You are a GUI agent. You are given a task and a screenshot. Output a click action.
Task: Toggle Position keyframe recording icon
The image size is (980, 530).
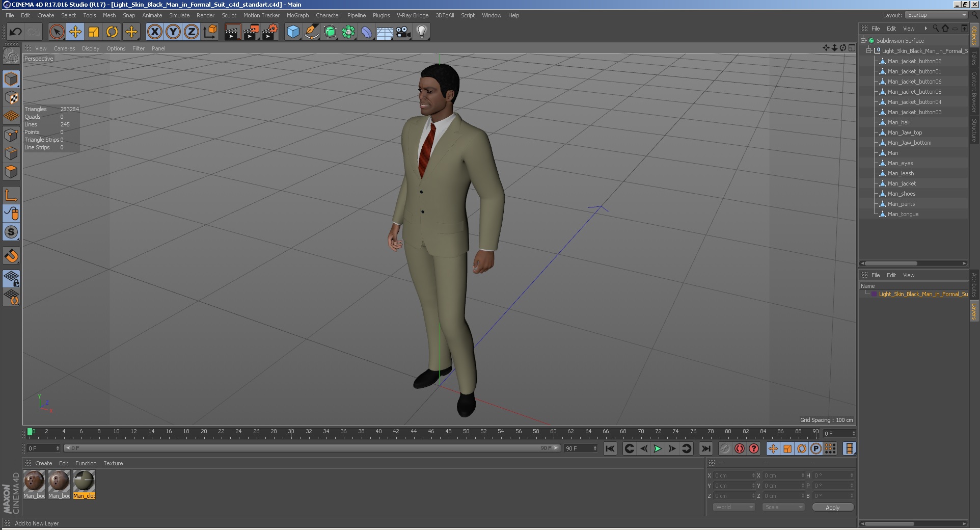tap(773, 448)
